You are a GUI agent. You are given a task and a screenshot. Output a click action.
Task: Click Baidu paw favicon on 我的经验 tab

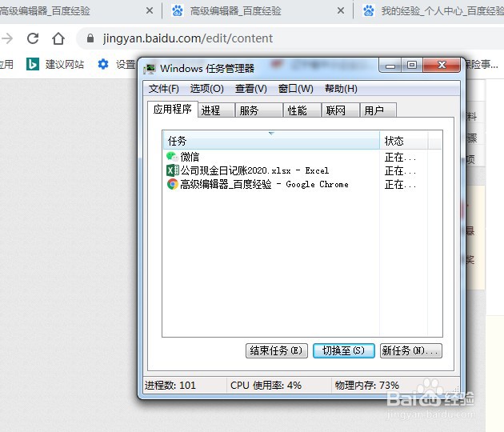click(368, 11)
